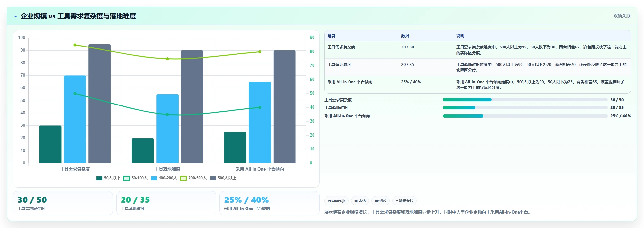The width and height of the screenshot is (644, 228).
Task: Click the 30 / 50 table cell
Action: tap(407, 47)
